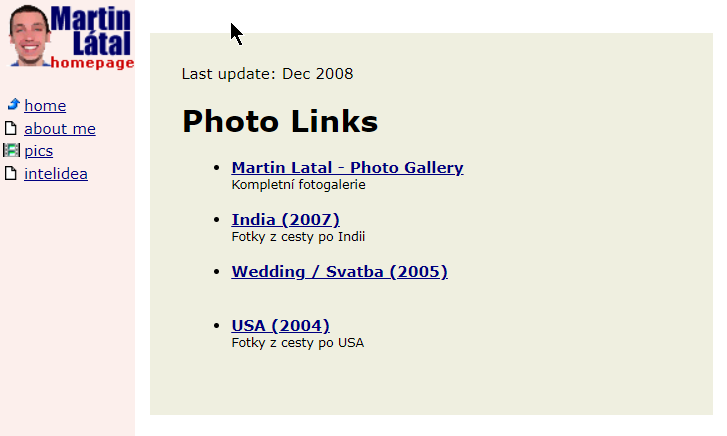Click the Fotky z cesty po Indii text
The image size is (727, 436).
[x=298, y=237]
